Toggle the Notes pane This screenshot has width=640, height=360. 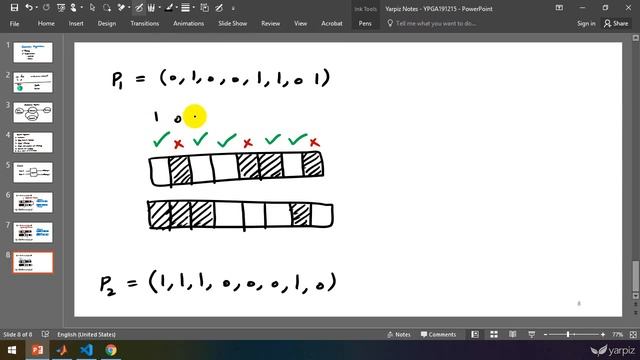(398, 334)
